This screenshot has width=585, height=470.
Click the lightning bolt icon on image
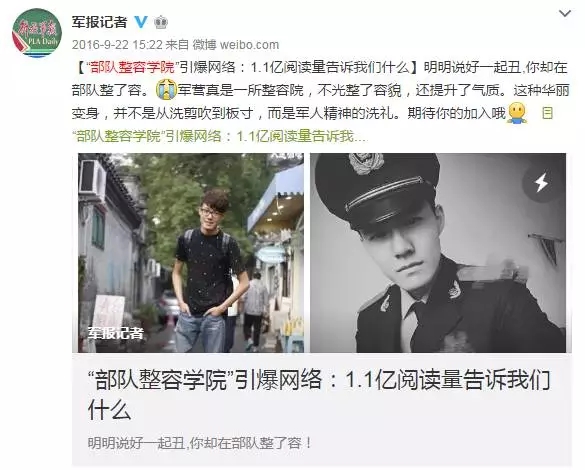click(541, 183)
